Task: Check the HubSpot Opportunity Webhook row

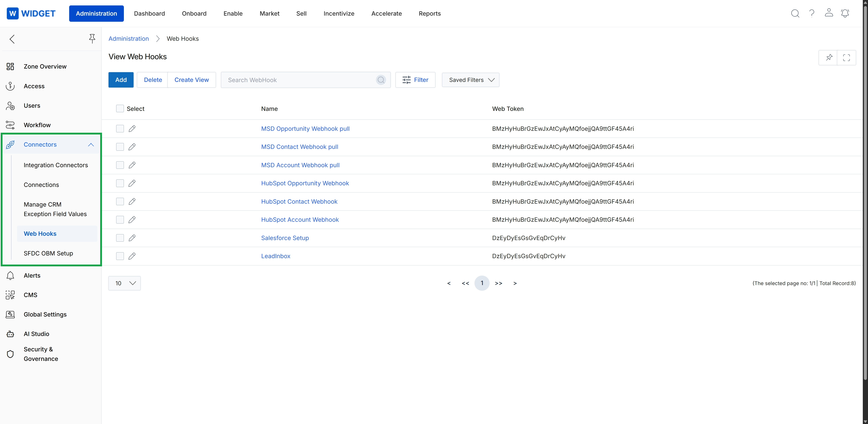Action: coord(120,183)
